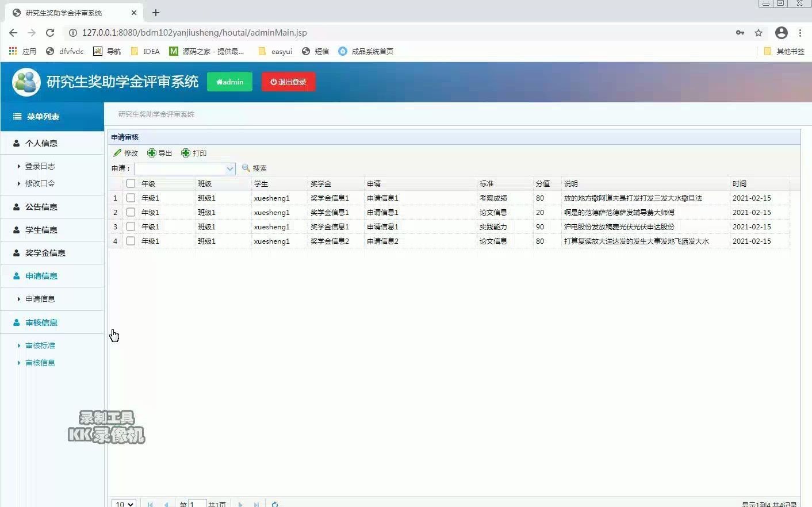This screenshot has width=812, height=507.
Task: Open the 申请信息 sub-item under 申请信息
Action: 40,299
